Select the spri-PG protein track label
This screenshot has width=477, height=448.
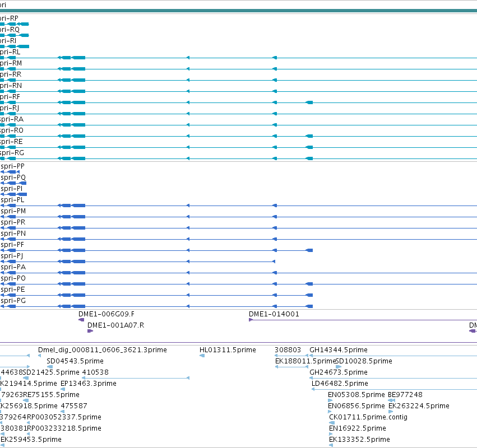[x=13, y=301]
